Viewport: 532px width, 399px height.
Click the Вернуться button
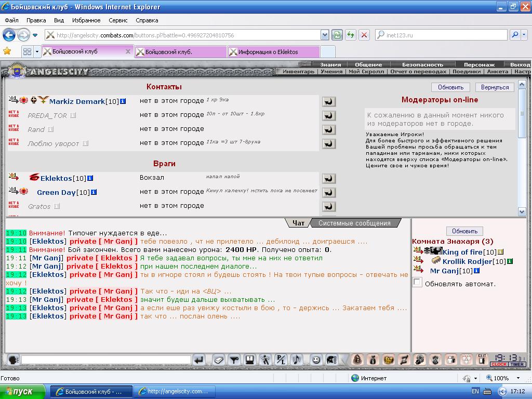click(495, 87)
